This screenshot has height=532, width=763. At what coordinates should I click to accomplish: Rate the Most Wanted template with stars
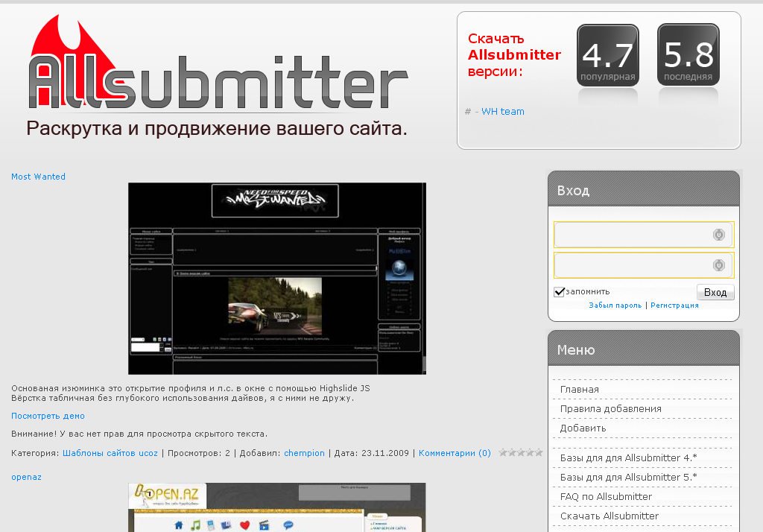click(x=521, y=453)
